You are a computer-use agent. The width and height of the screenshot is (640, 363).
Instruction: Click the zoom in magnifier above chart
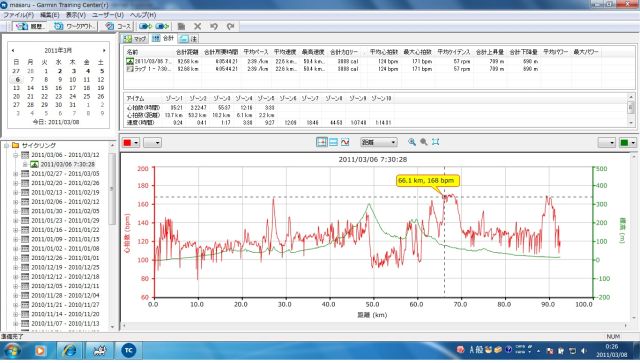(412, 142)
